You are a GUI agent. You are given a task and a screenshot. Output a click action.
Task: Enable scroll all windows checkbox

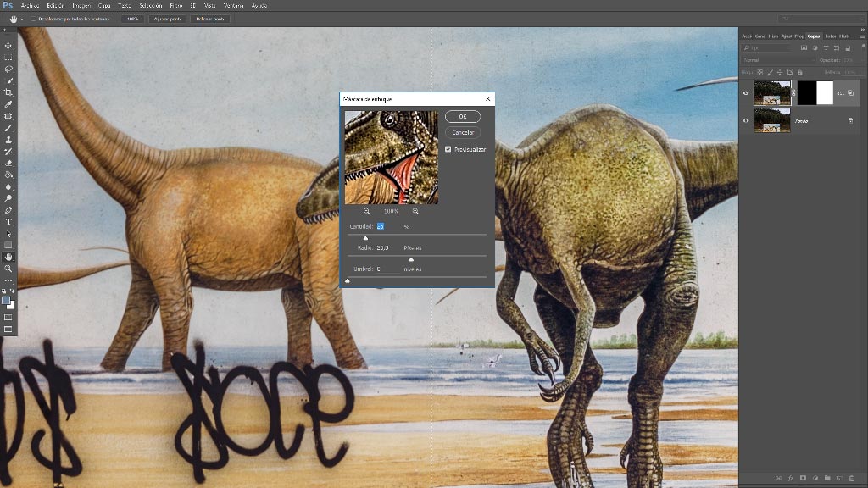[33, 19]
